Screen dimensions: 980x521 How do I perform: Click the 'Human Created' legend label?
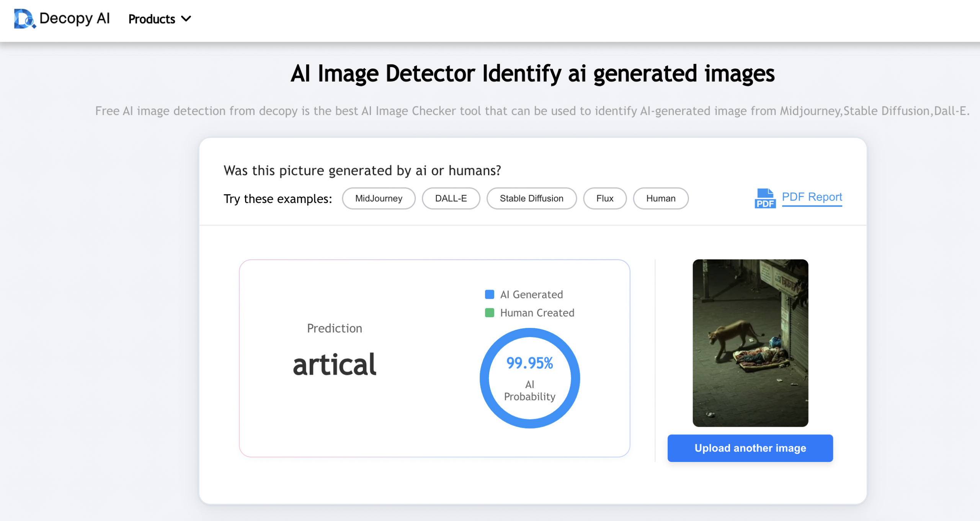537,313
